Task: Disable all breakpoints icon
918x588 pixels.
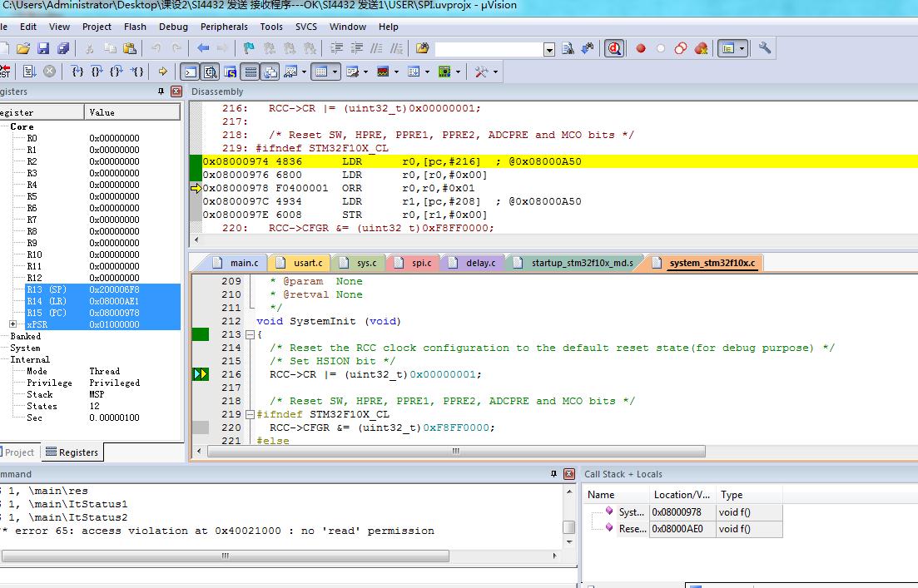Action: [680, 48]
